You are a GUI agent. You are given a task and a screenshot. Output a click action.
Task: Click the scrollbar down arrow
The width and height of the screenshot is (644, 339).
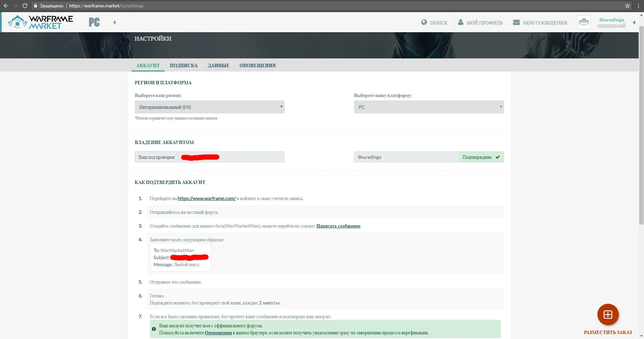(x=641, y=336)
